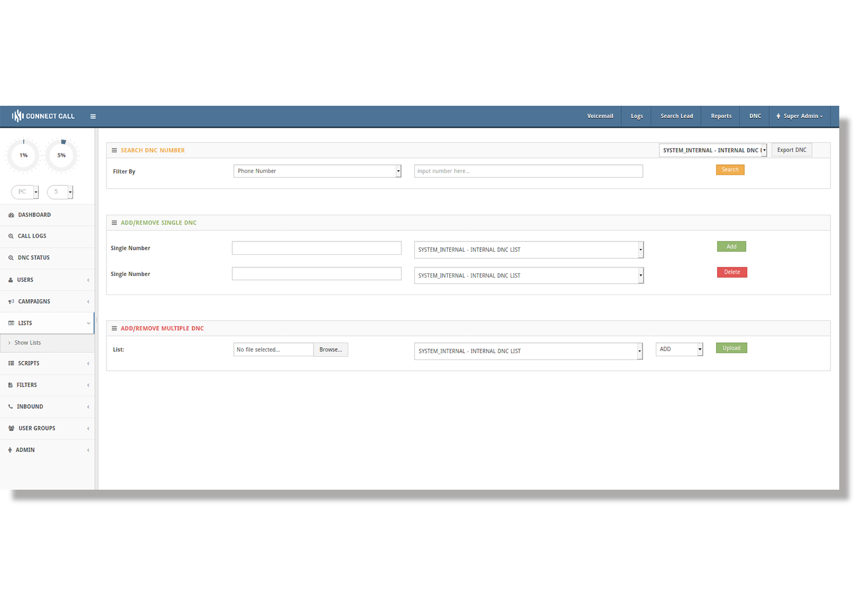The width and height of the screenshot is (868, 609).
Task: Click the 1% circular gauge
Action: tap(23, 156)
